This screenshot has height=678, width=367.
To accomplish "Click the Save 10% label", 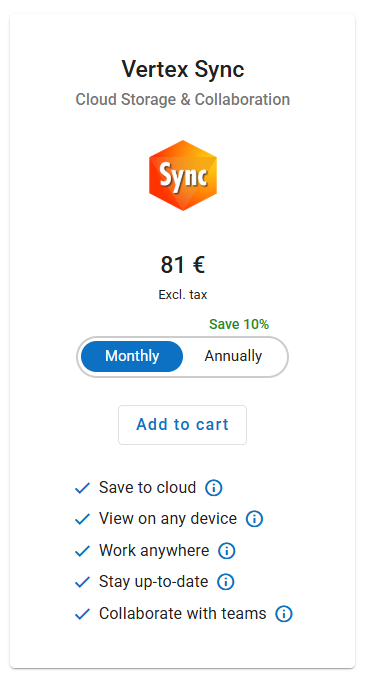I will tap(239, 324).
